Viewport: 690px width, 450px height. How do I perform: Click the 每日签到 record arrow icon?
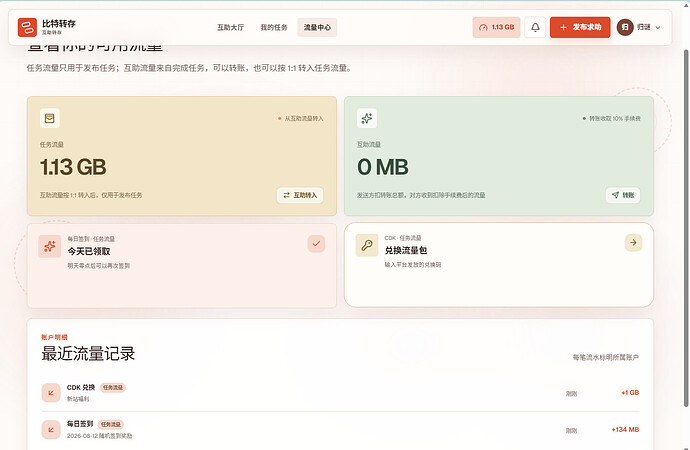(51, 430)
